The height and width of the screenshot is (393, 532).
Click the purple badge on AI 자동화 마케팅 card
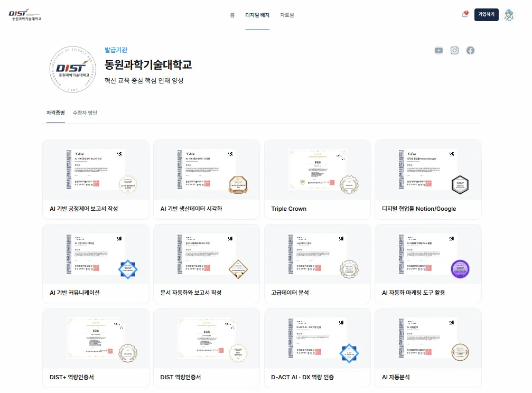460,269
